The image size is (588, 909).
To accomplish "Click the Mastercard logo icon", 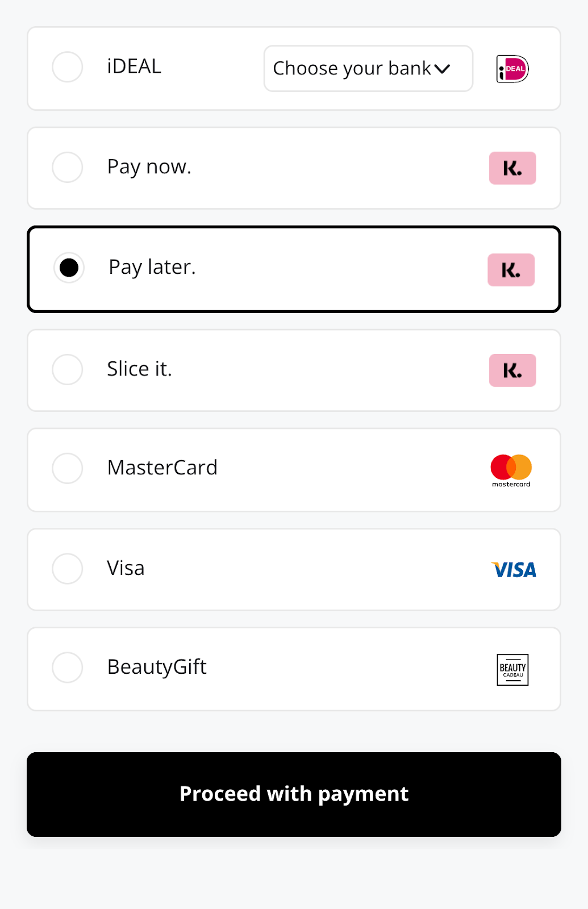I will click(511, 470).
